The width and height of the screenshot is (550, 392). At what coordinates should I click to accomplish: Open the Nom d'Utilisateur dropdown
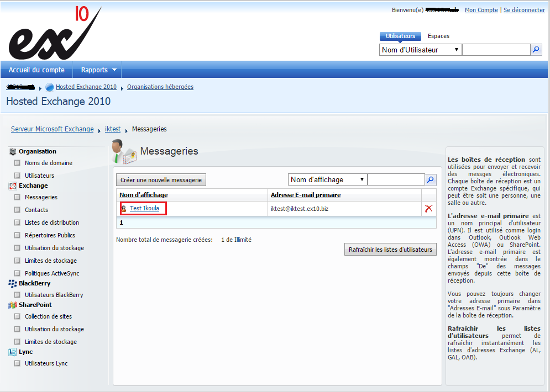(x=420, y=50)
